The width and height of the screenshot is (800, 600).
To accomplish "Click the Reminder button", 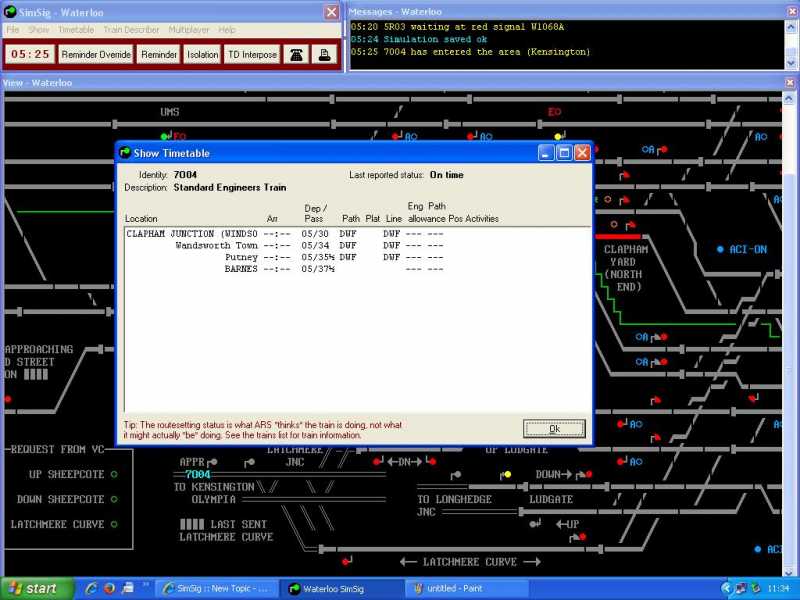I will click(159, 55).
